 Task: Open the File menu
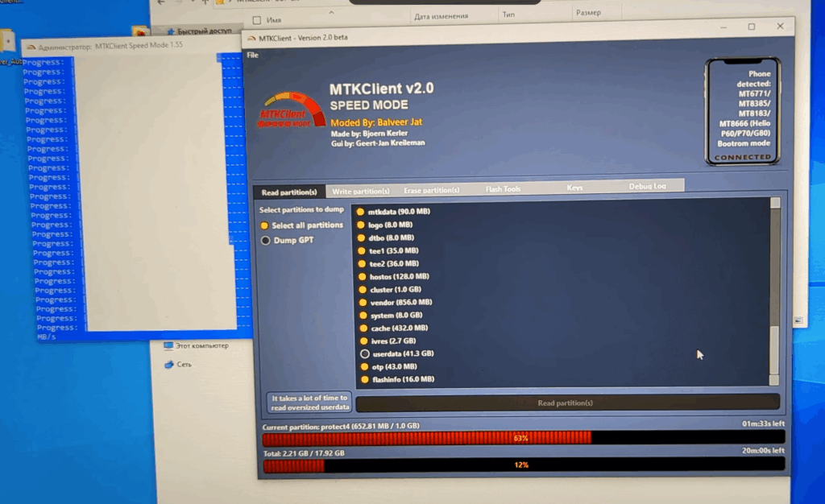(252, 55)
